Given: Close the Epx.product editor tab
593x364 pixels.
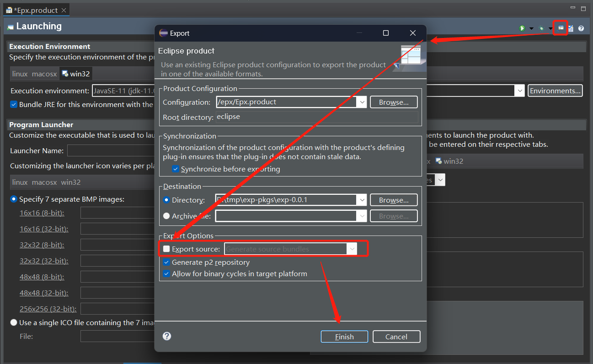Looking at the screenshot, I should point(64,10).
